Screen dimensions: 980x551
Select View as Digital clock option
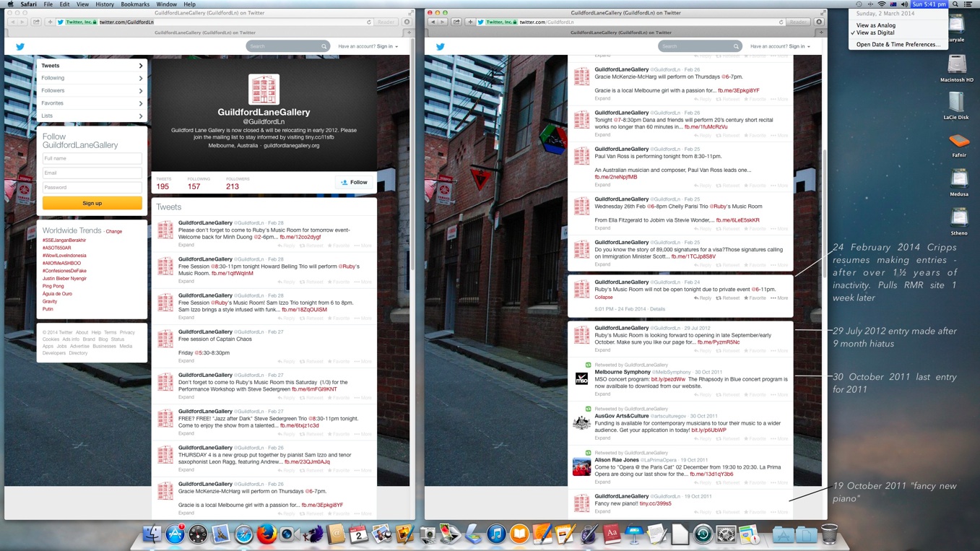pos(875,32)
